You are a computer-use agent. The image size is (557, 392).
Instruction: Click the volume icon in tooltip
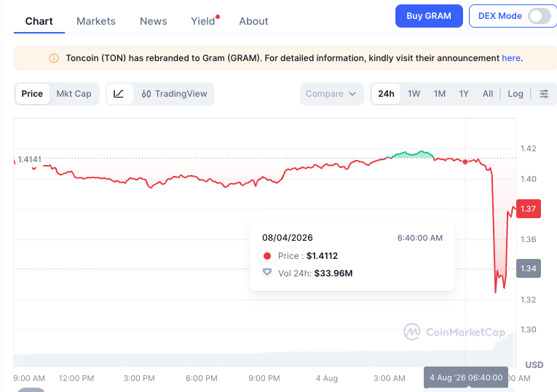tap(267, 273)
